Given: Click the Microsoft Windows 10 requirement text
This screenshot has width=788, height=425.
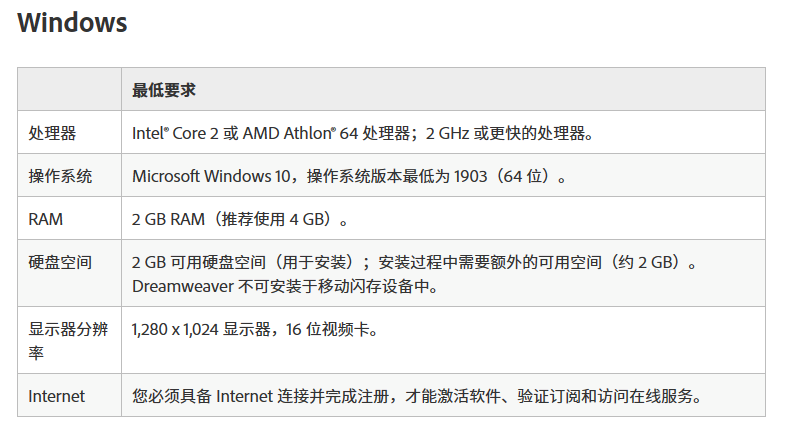Looking at the screenshot, I should pyautogui.click(x=349, y=176).
